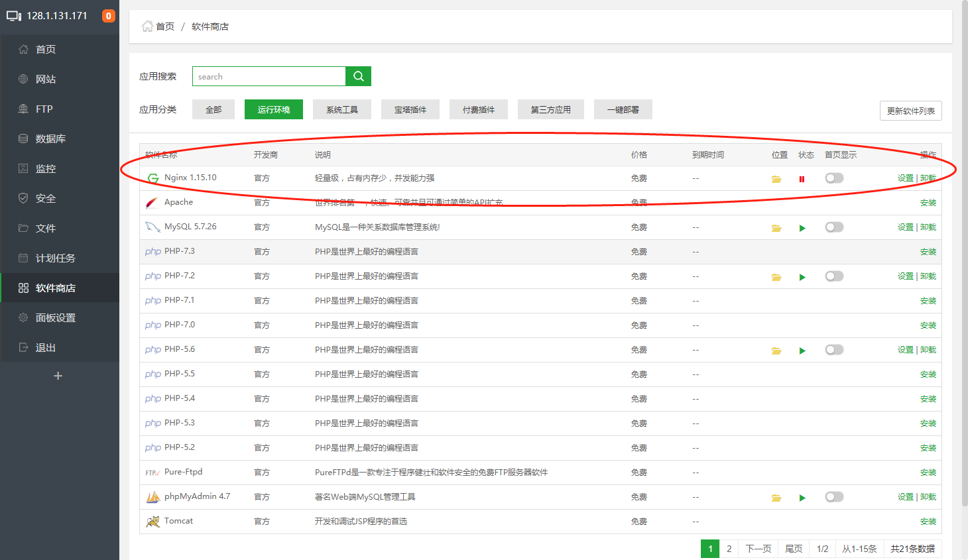This screenshot has height=560, width=968.
Task: Select the 宝塔插件 category tab
Action: (x=410, y=109)
